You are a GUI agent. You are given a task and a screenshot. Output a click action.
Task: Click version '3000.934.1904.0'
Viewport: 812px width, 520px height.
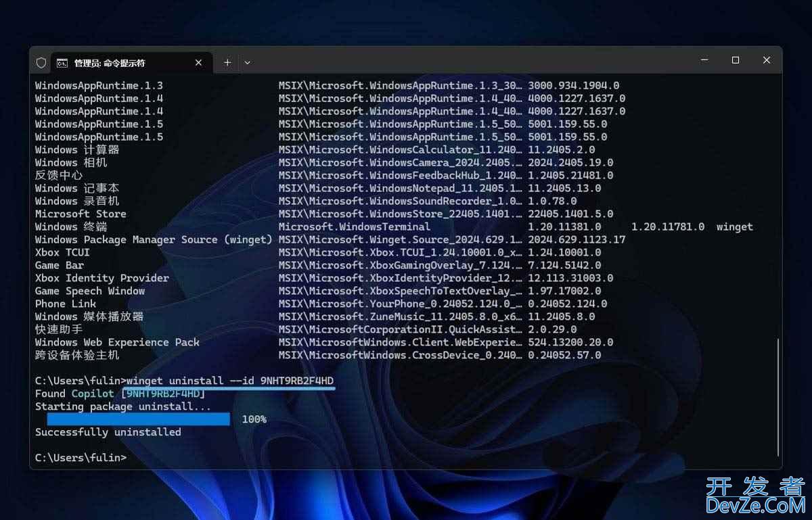pos(574,86)
